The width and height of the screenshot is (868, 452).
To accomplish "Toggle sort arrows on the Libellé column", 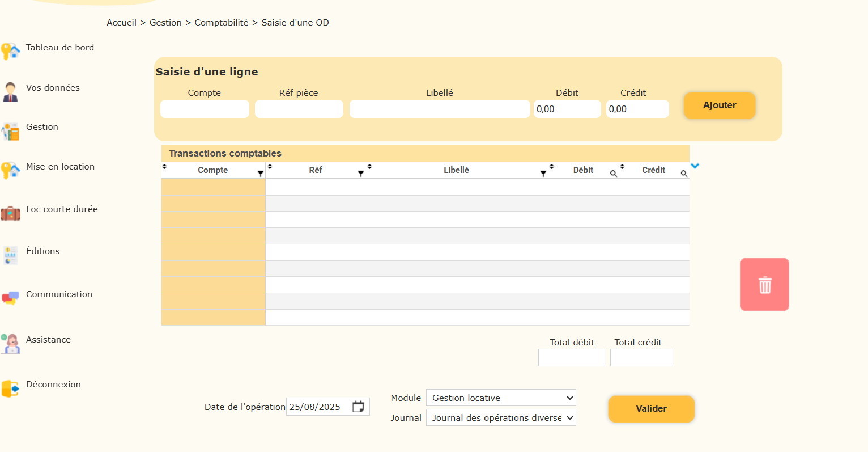I will [x=369, y=167].
